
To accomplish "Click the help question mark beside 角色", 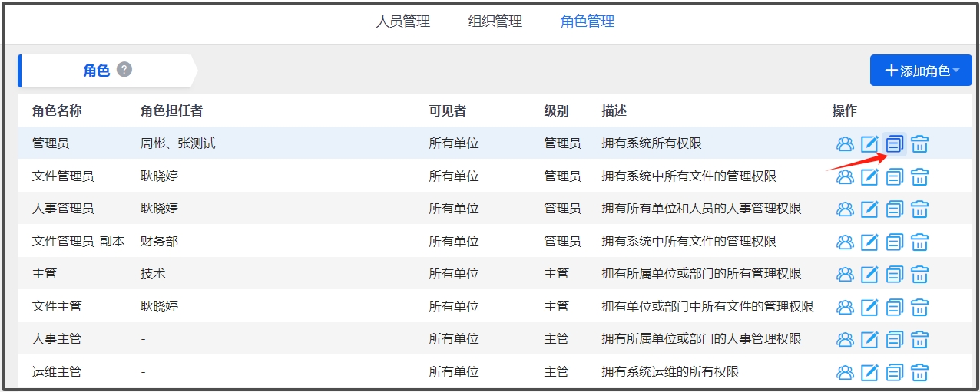I will [x=124, y=70].
